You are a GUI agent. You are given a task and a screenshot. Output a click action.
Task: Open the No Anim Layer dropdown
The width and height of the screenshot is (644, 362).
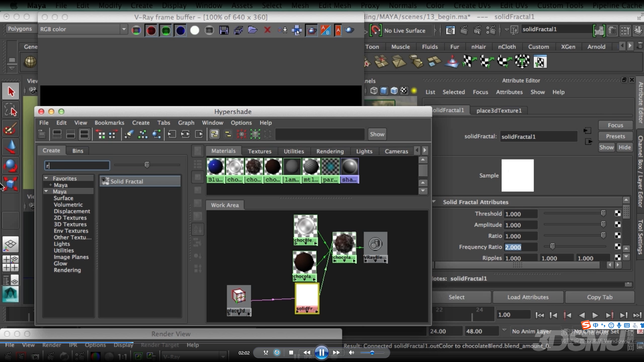point(504,331)
